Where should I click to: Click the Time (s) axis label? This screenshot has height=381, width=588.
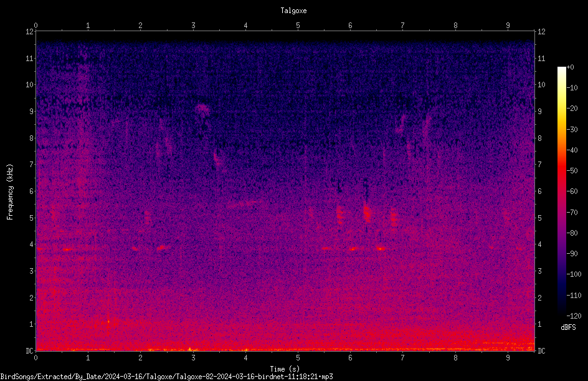285,369
